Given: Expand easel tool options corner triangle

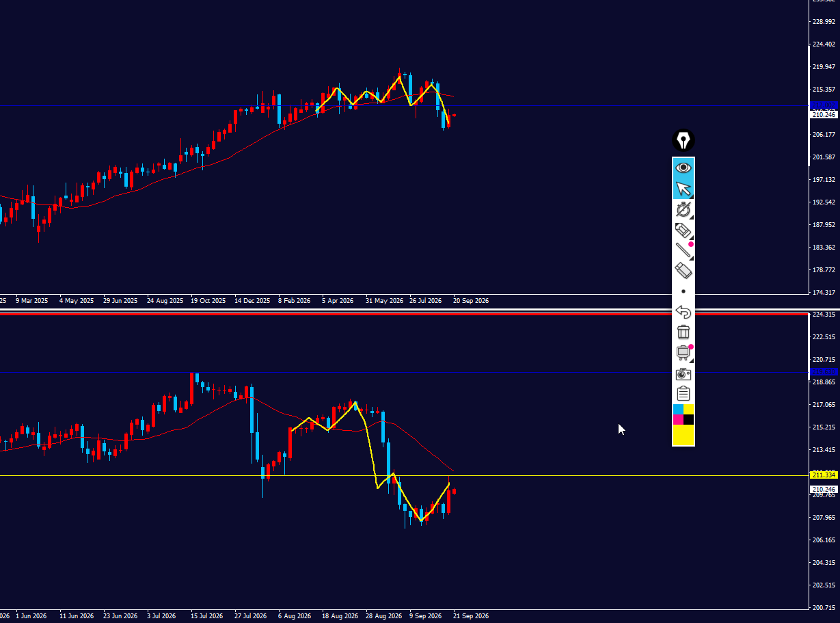Looking at the screenshot, I should (691, 360).
